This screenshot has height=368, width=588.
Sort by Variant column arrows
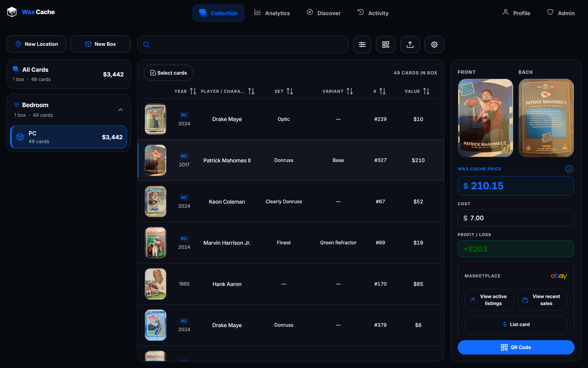pos(350,91)
